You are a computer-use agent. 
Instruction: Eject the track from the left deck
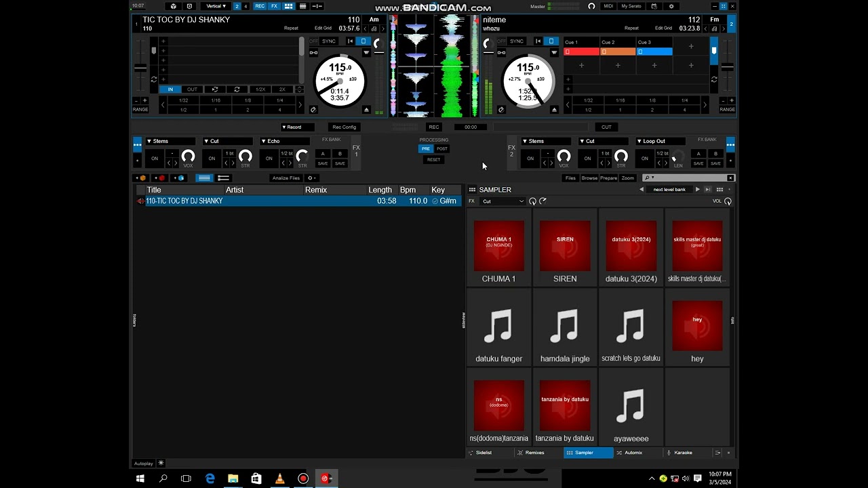pos(367,110)
